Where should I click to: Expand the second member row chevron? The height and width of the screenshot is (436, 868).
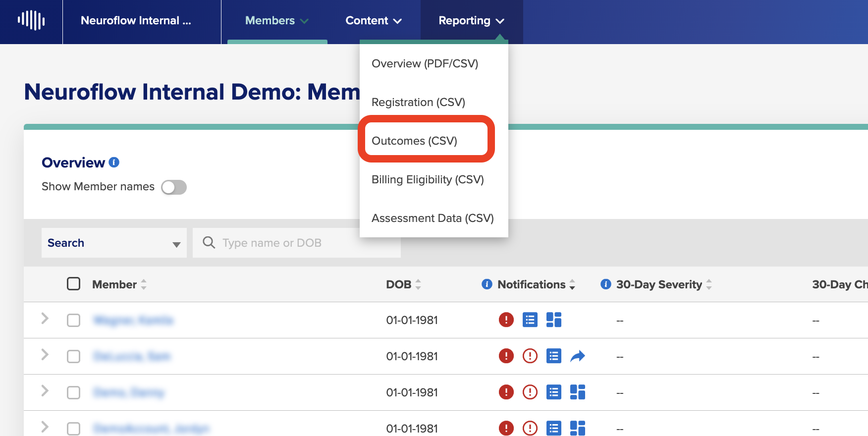click(45, 354)
